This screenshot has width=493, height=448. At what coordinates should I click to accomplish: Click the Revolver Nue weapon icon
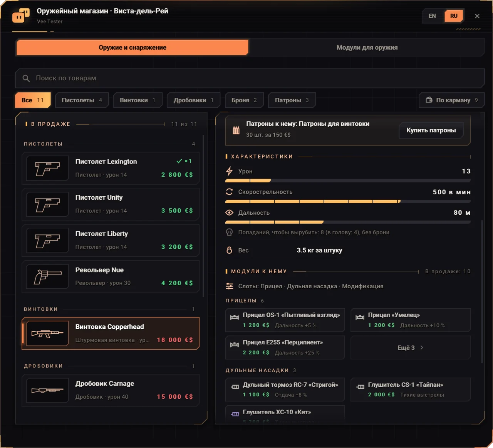click(x=47, y=277)
